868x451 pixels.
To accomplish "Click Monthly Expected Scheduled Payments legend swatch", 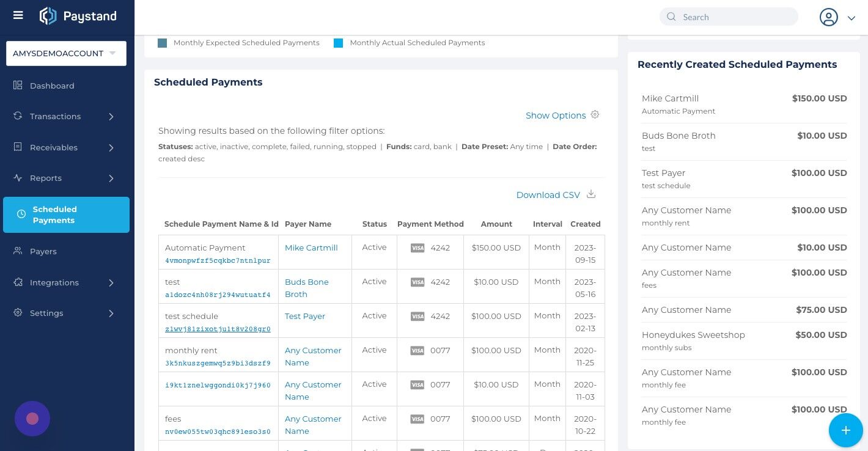I will [162, 43].
